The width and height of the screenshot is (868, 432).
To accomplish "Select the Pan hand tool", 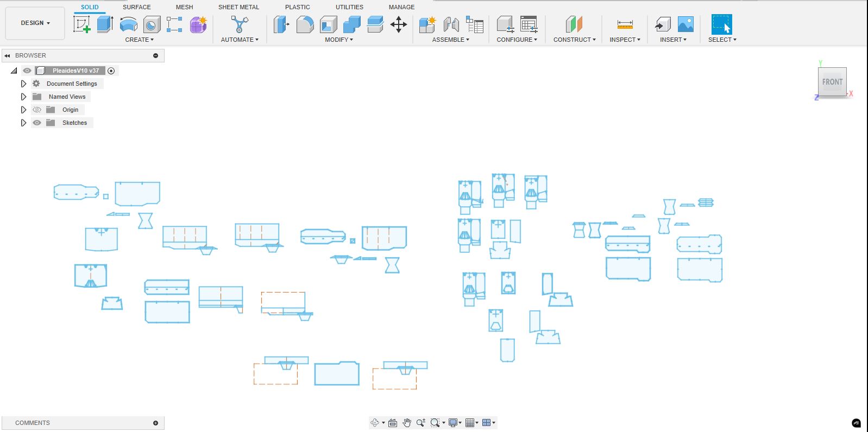I will (407, 423).
